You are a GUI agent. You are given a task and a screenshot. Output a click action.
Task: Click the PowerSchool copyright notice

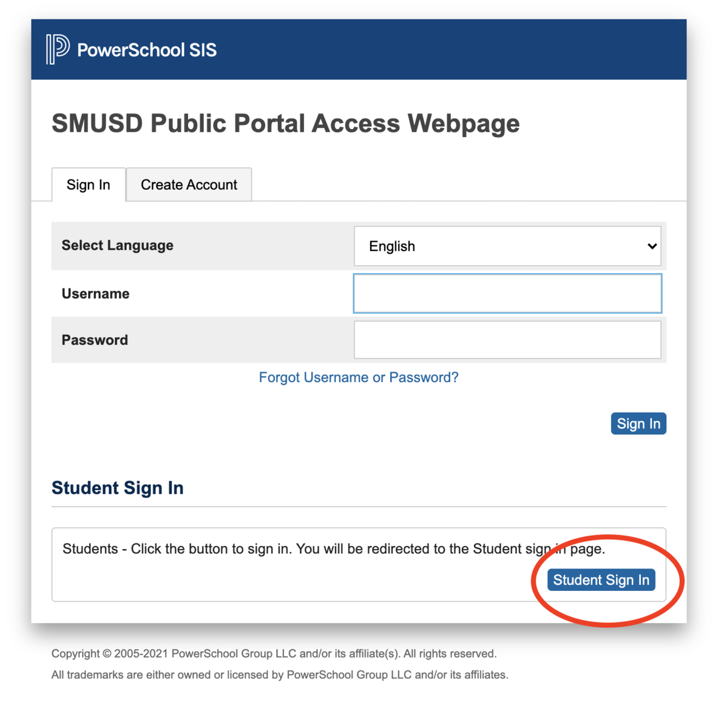click(274, 653)
